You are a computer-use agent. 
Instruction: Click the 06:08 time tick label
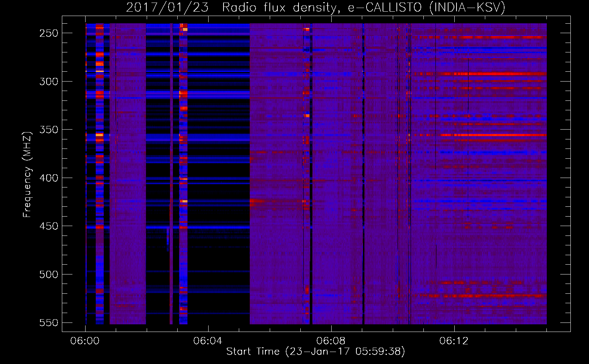[331, 341]
